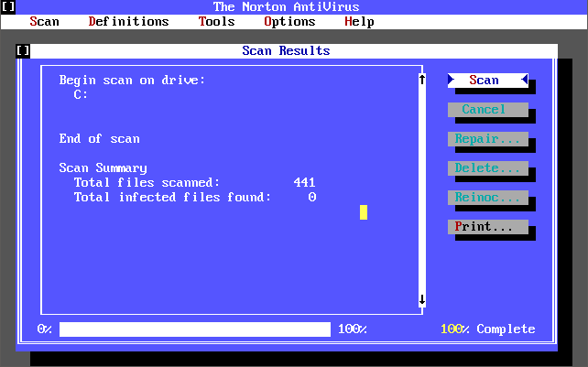Viewport: 588px width, 367px height.
Task: Click the scroll up arrow in results
Action: pyautogui.click(x=421, y=80)
